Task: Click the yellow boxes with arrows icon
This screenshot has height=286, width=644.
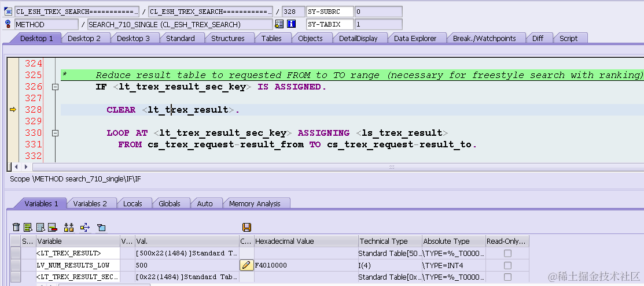Action: (x=69, y=227)
